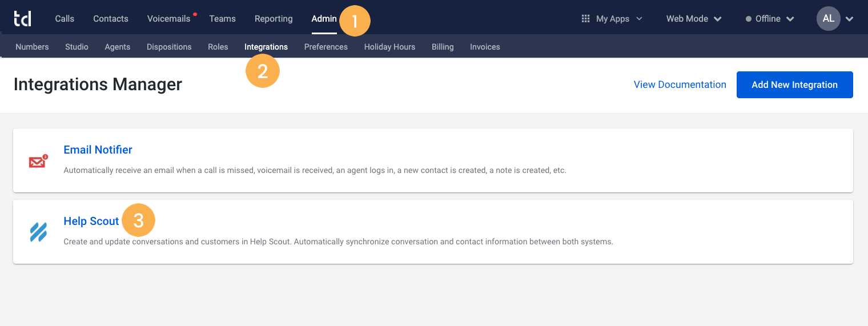Click the Offline status dot icon
This screenshot has width=868, height=326.
[x=748, y=19]
